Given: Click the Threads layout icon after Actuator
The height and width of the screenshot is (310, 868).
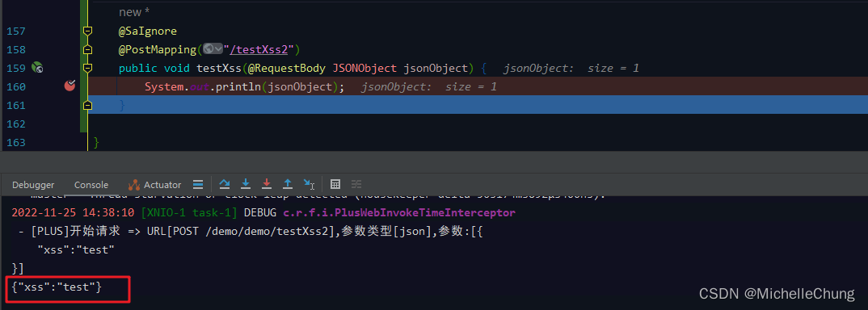Looking at the screenshot, I should coord(198,185).
